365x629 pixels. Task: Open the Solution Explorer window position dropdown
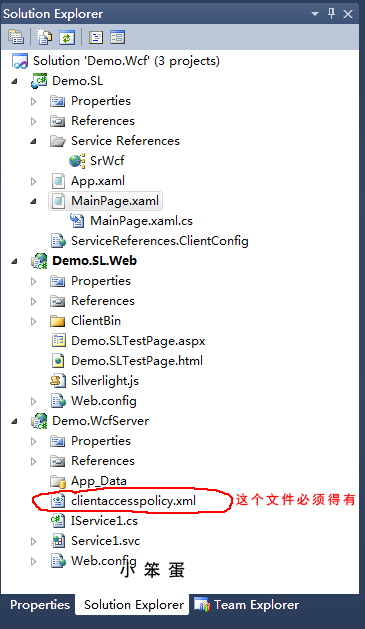pyautogui.click(x=315, y=14)
